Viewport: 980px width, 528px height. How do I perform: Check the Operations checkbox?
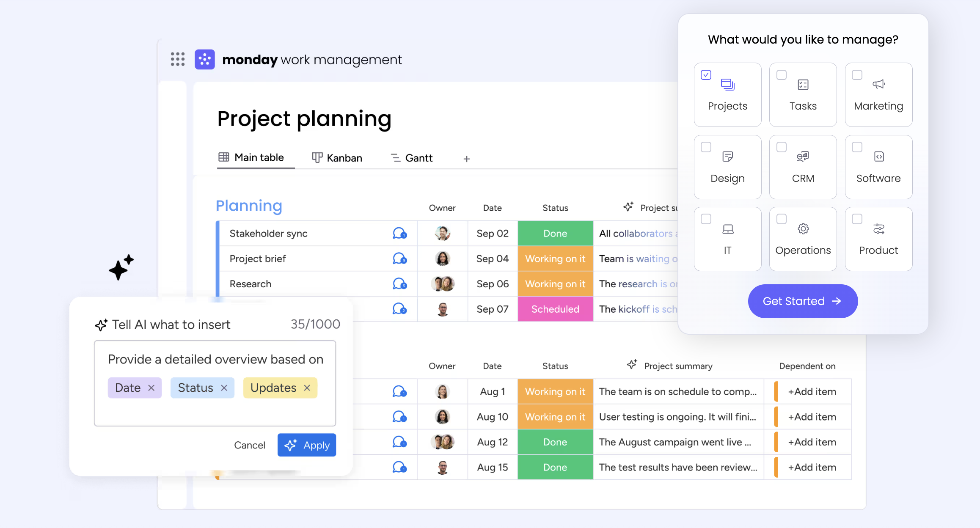[782, 219]
